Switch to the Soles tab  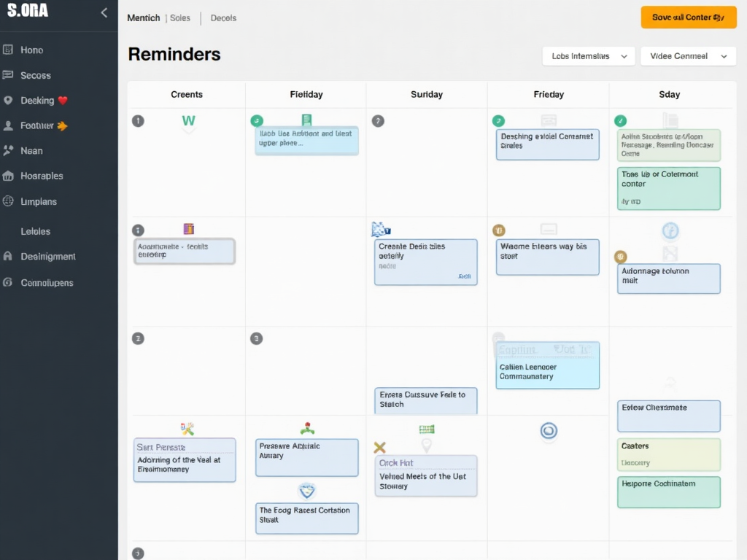click(180, 18)
